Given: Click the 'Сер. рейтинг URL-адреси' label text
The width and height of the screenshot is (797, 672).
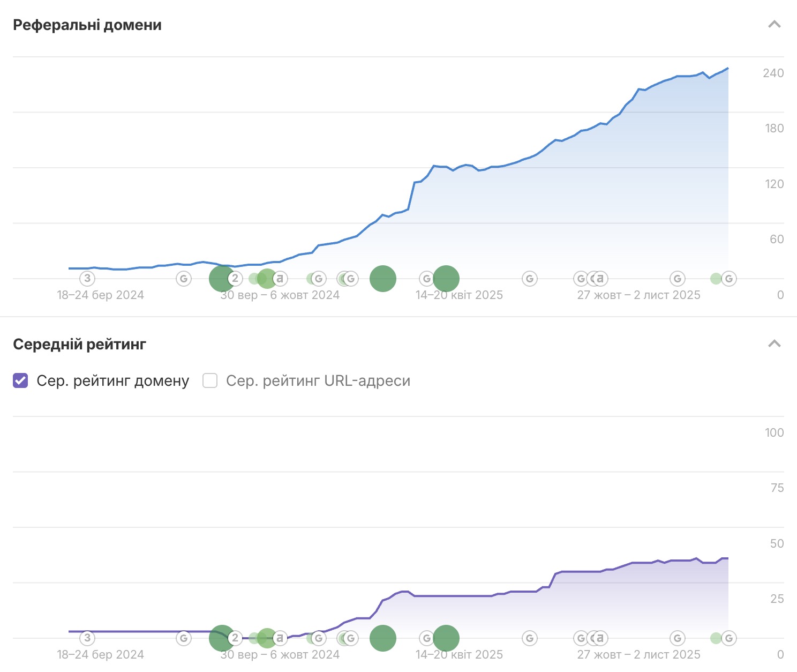Looking at the screenshot, I should click(318, 380).
